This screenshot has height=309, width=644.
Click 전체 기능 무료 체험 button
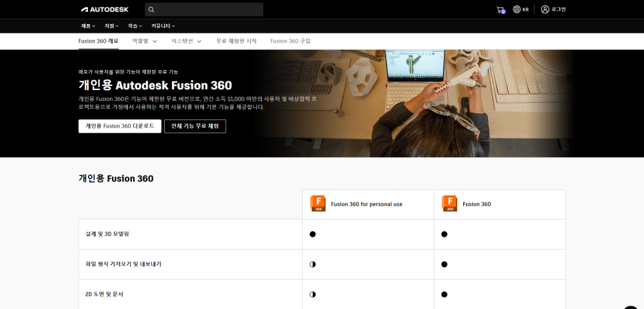point(195,126)
